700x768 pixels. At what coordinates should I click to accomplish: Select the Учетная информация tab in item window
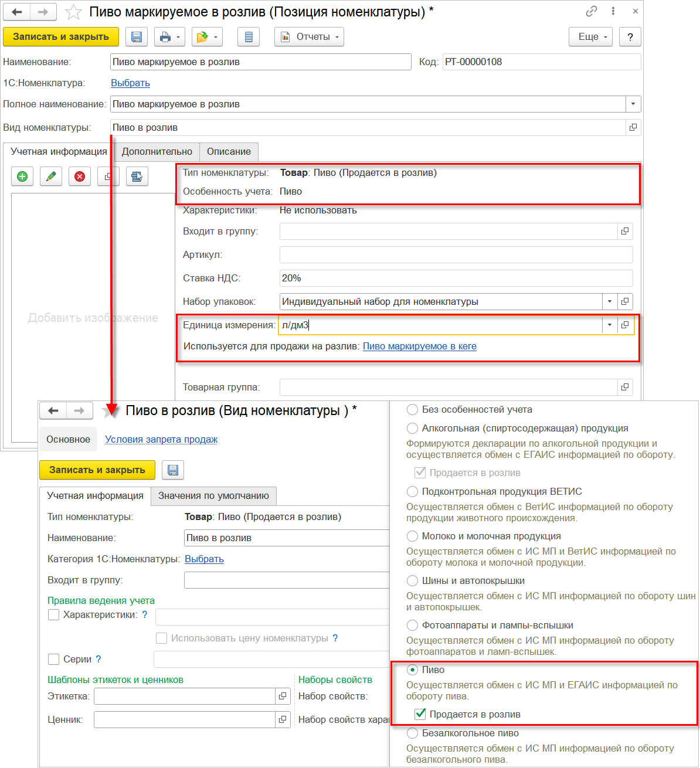tap(59, 151)
